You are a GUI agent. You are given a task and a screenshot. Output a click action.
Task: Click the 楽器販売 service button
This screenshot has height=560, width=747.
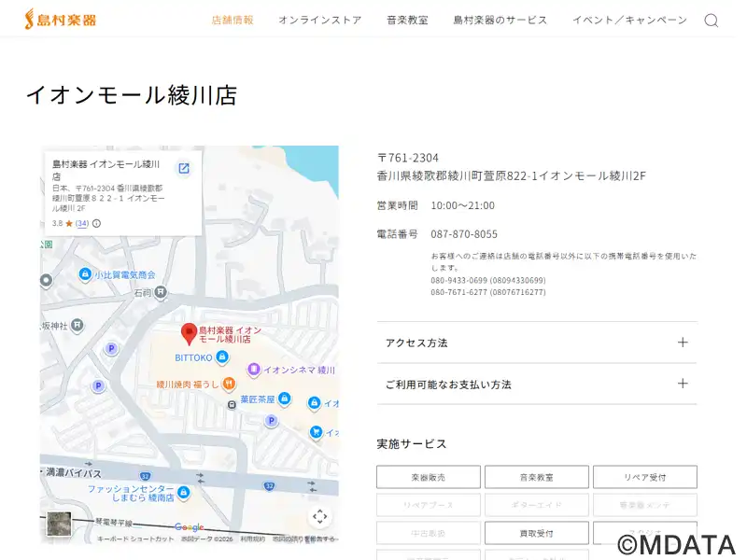(x=429, y=477)
